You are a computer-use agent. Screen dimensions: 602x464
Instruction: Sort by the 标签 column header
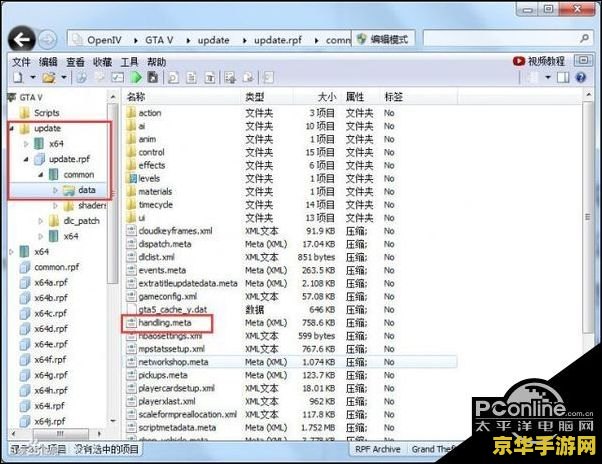coord(394,97)
